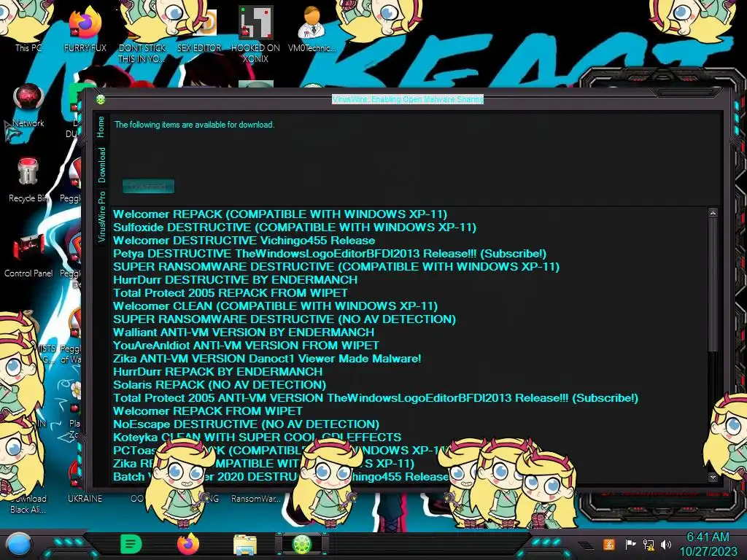The height and width of the screenshot is (560, 747).
Task: Launch Firefox from the taskbar
Action: pyautogui.click(x=188, y=544)
